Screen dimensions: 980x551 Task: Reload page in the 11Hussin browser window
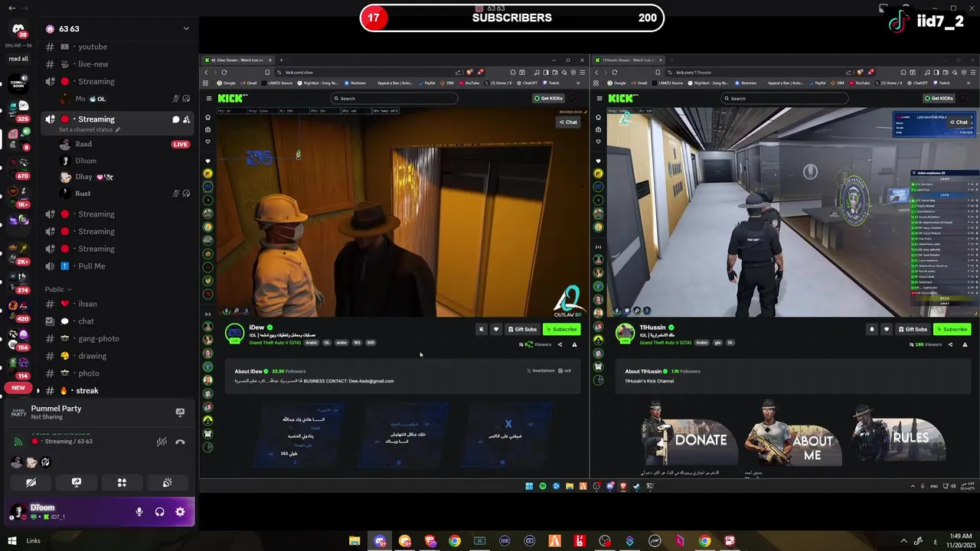coord(614,72)
